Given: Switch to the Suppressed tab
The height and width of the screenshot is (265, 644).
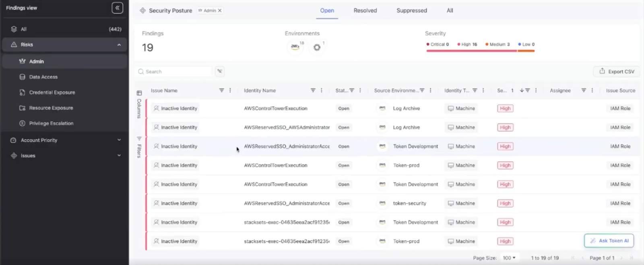Looking at the screenshot, I should tap(411, 10).
